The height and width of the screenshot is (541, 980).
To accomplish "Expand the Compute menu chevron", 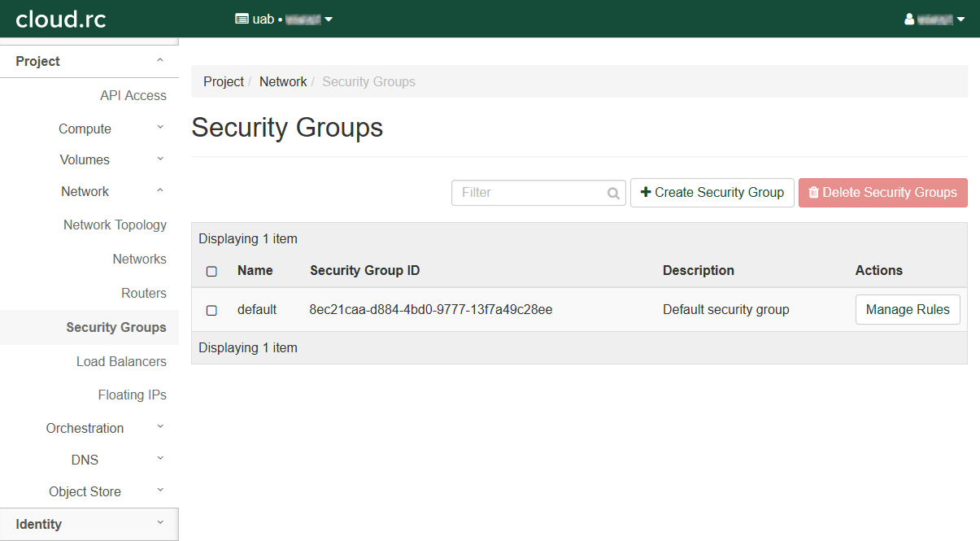I will click(160, 128).
